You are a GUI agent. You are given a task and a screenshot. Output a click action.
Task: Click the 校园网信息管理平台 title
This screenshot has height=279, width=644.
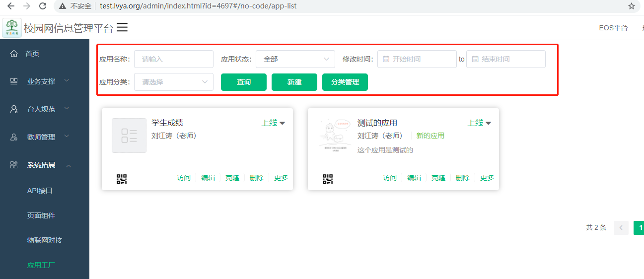coord(69,28)
